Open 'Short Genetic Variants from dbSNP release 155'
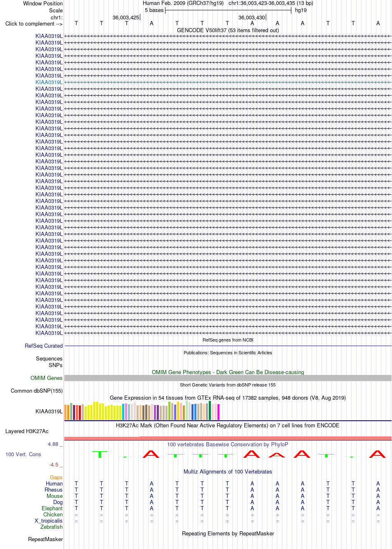 pos(228,385)
